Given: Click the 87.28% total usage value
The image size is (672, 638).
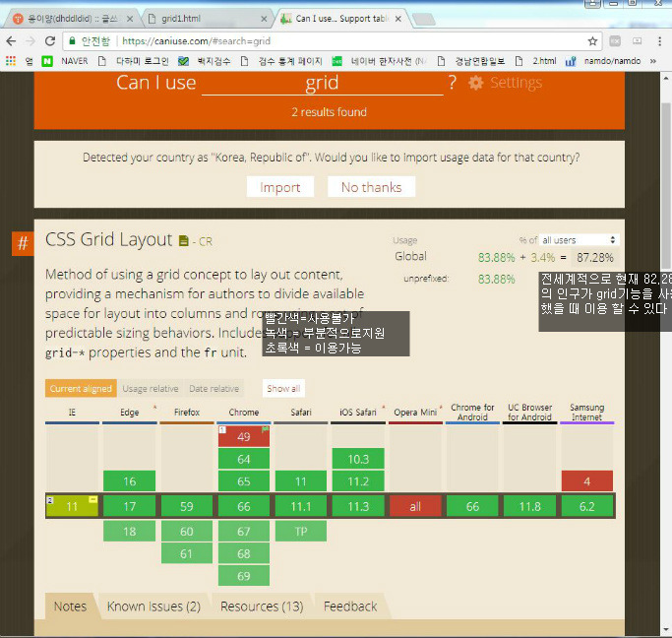Looking at the screenshot, I should (595, 257).
